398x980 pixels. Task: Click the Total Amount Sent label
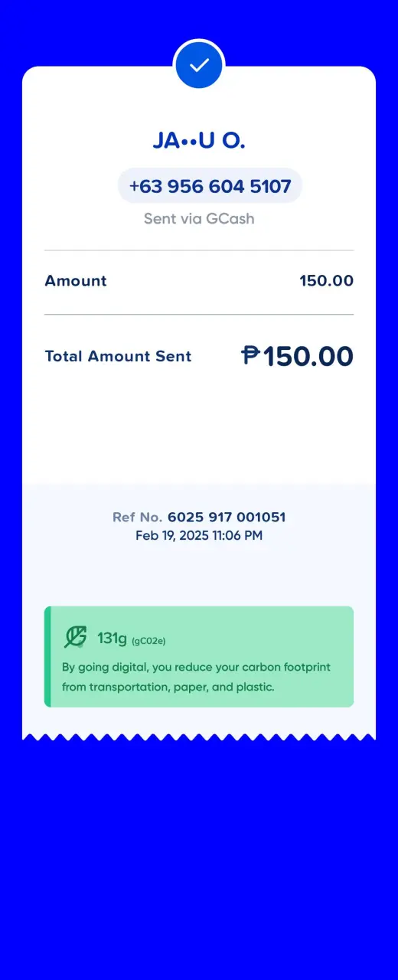click(x=118, y=356)
